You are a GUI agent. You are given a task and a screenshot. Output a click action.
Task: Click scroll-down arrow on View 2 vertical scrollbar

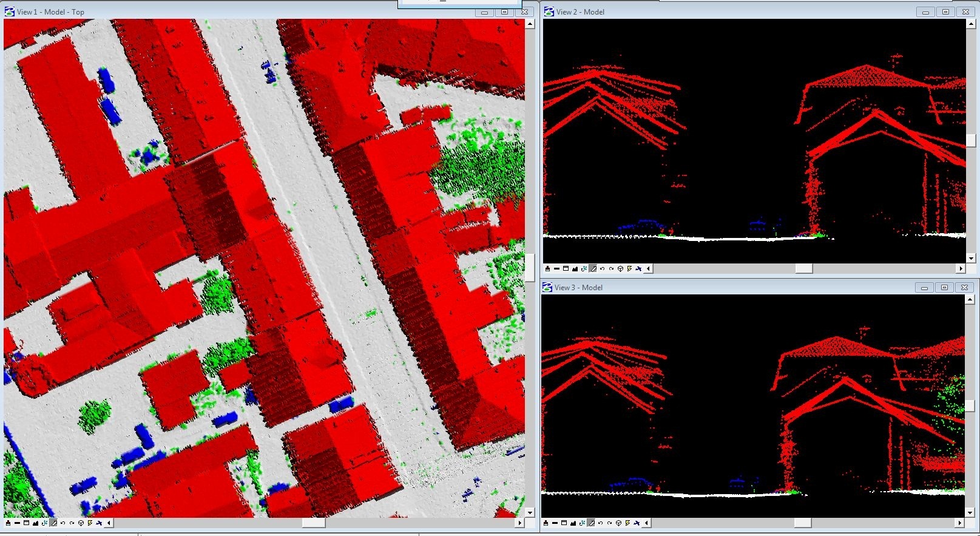pos(971,258)
